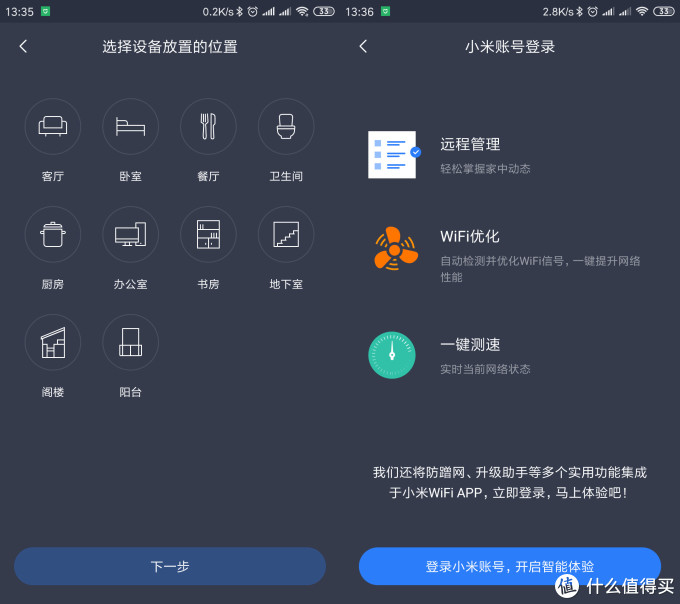Viewport: 680px width, 604px height.
Task: Select the office computer icon (办公室)
Action: click(x=130, y=234)
